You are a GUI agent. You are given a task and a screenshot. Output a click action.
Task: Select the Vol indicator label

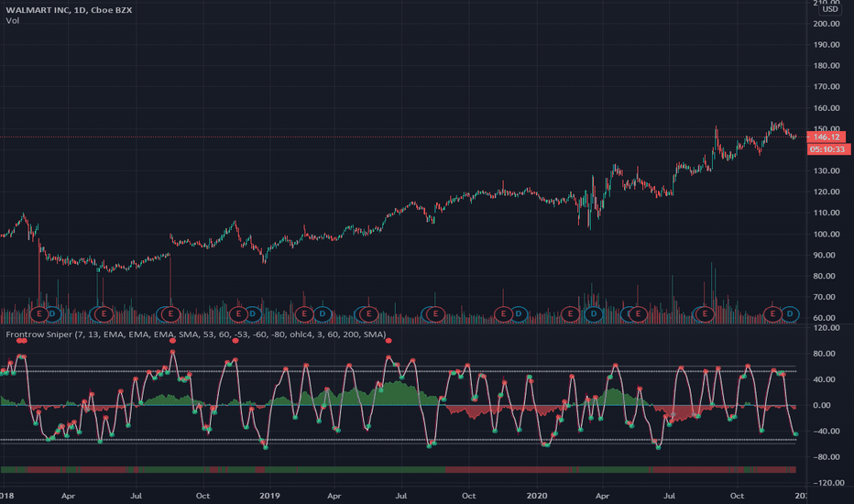pyautogui.click(x=13, y=21)
